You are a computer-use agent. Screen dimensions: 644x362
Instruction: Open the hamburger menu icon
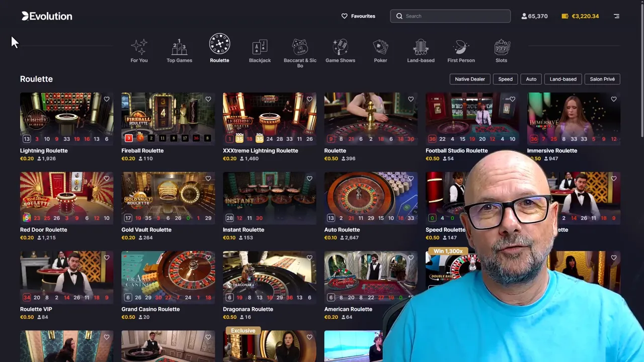pos(616,16)
